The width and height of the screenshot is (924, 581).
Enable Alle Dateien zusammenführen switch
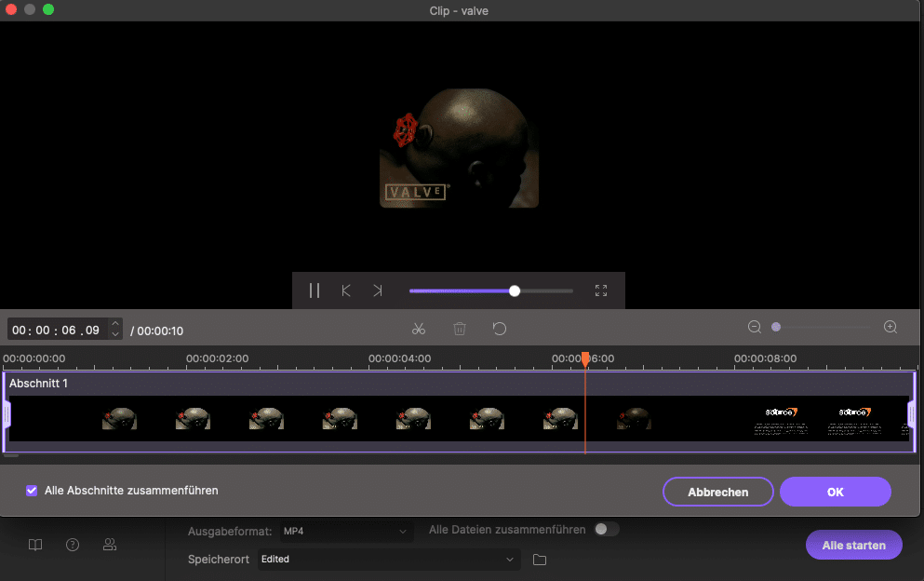pos(606,529)
